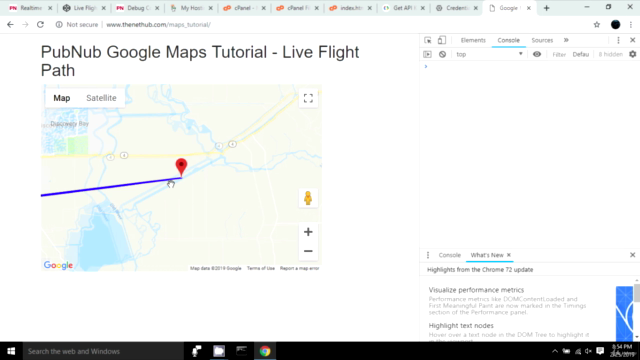Screen dimensions: 640x360
Task: Click the Street View pegman
Action: pos(308,198)
